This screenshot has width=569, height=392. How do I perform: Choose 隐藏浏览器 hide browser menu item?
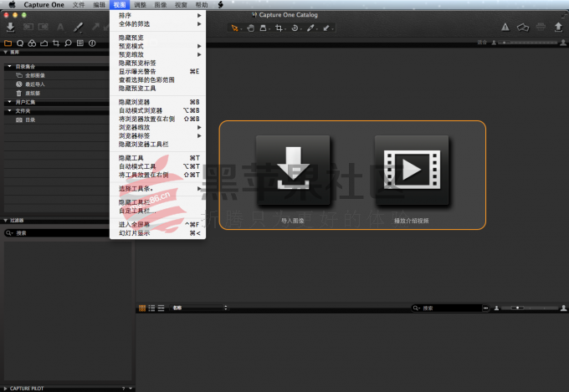[x=158, y=102]
